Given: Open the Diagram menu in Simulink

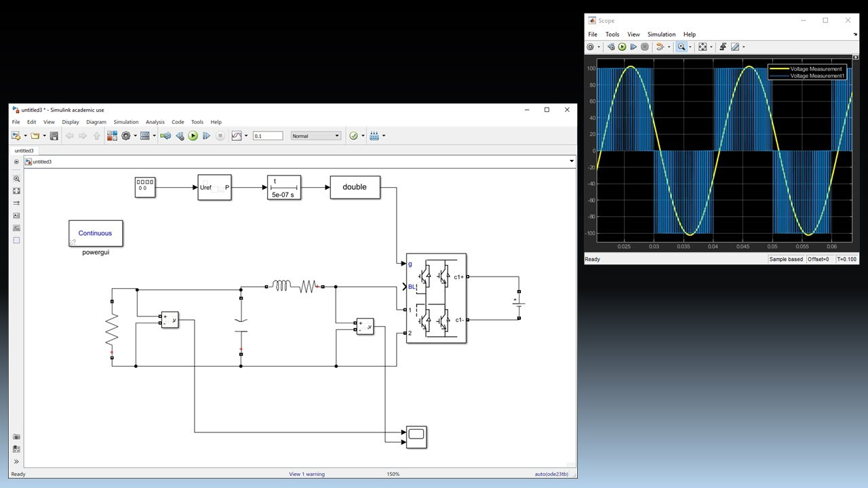Looking at the screenshot, I should point(96,122).
